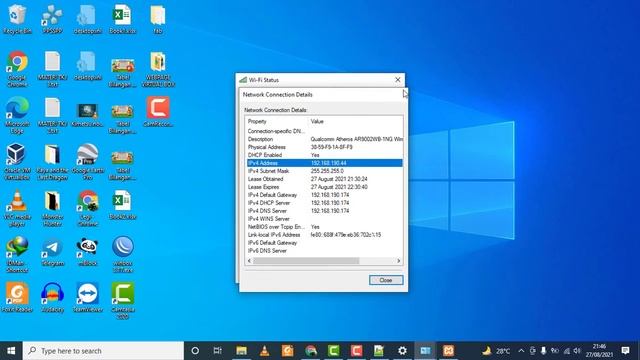Select the IPv4 DHCP Server row
Image resolution: width=640 pixels, height=360 pixels.
(x=324, y=203)
